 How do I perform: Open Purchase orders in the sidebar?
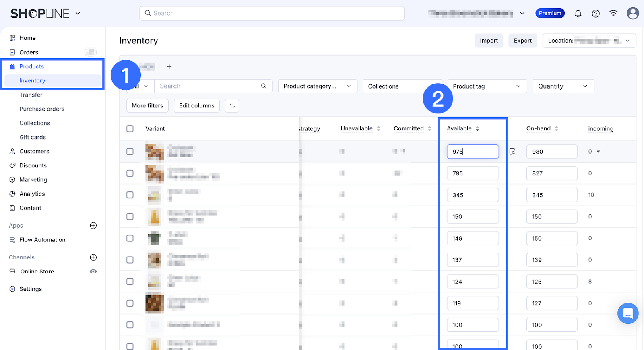[42, 109]
